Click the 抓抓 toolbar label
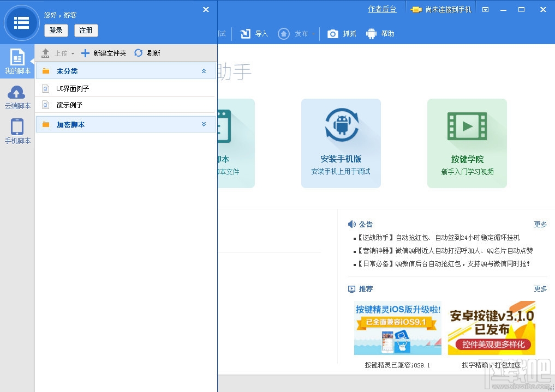Screen dimensions: 555x392 (349, 34)
